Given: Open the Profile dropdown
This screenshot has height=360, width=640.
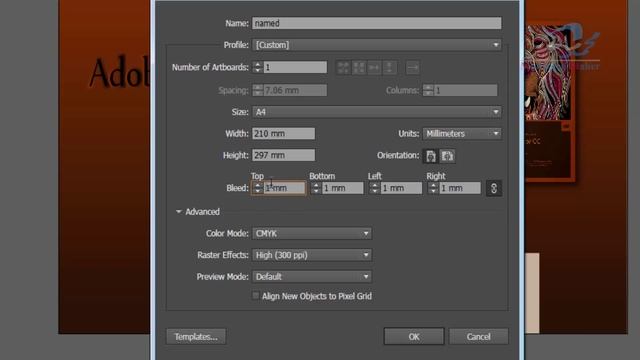Looking at the screenshot, I should click(377, 45).
